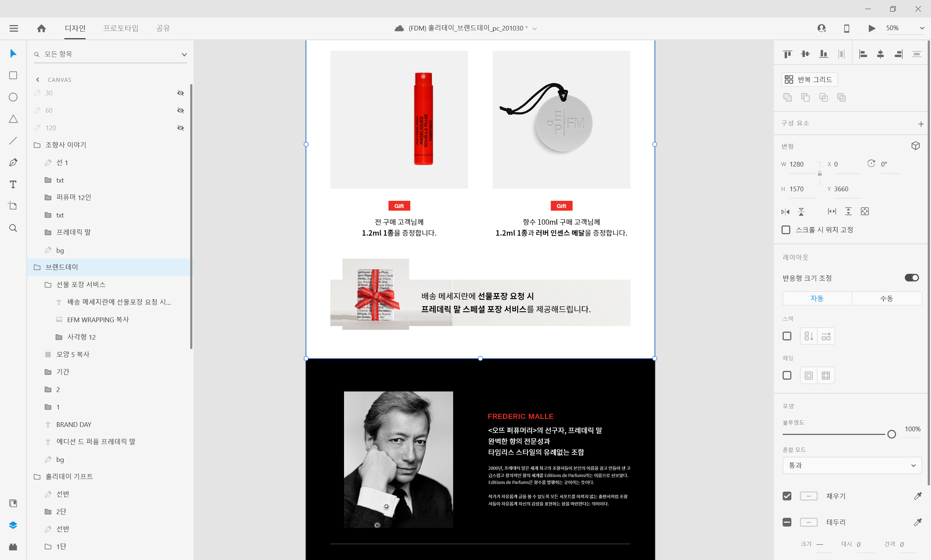Create a 반복 그리드 repeat grid

(809, 80)
